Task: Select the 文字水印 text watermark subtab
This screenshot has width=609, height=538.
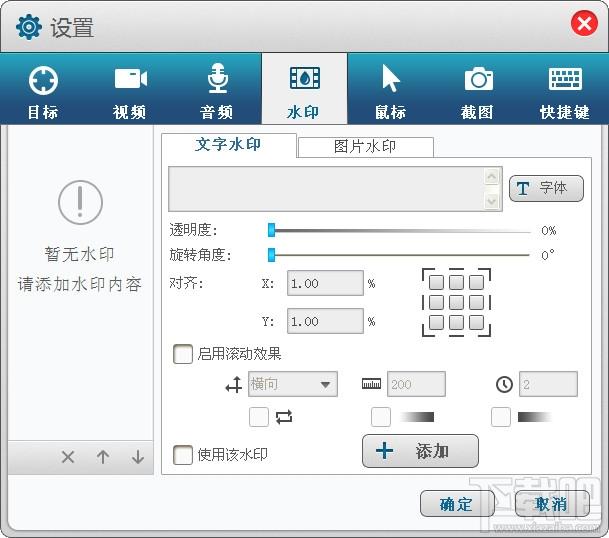Action: click(x=229, y=145)
